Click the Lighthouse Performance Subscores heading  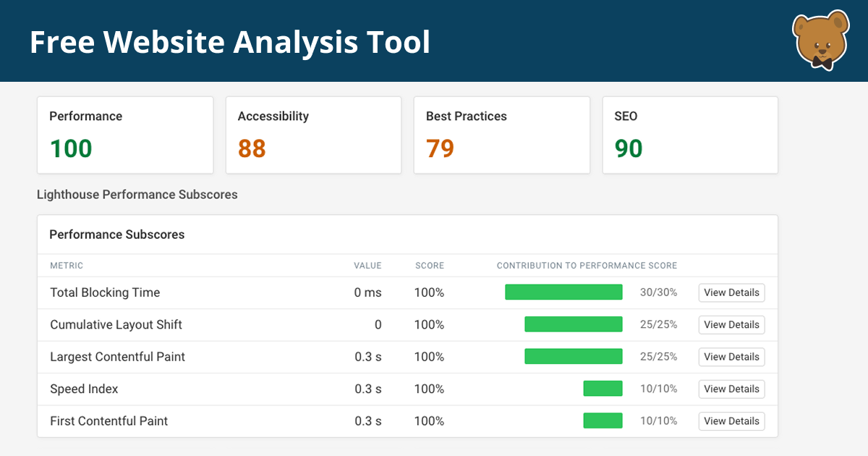pyautogui.click(x=137, y=195)
